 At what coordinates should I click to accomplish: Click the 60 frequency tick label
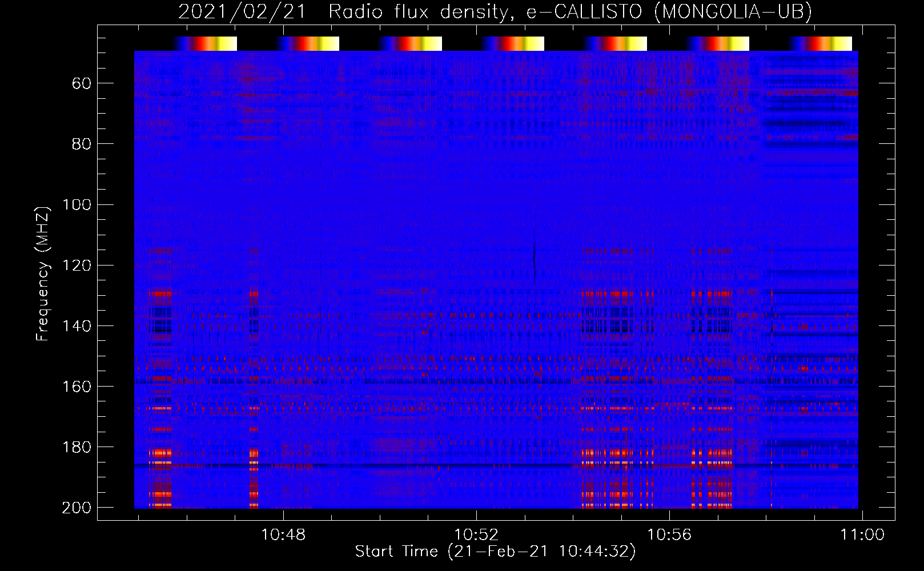pyautogui.click(x=82, y=83)
